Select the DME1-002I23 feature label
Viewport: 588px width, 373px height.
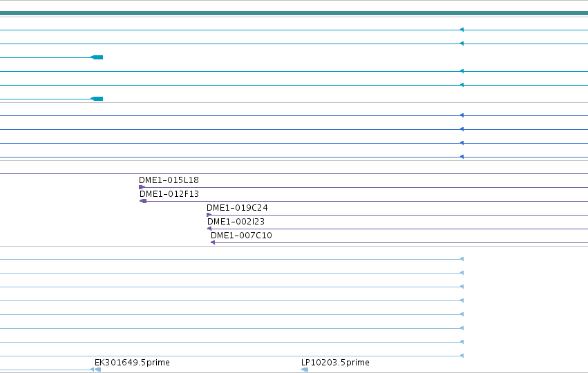pos(236,222)
